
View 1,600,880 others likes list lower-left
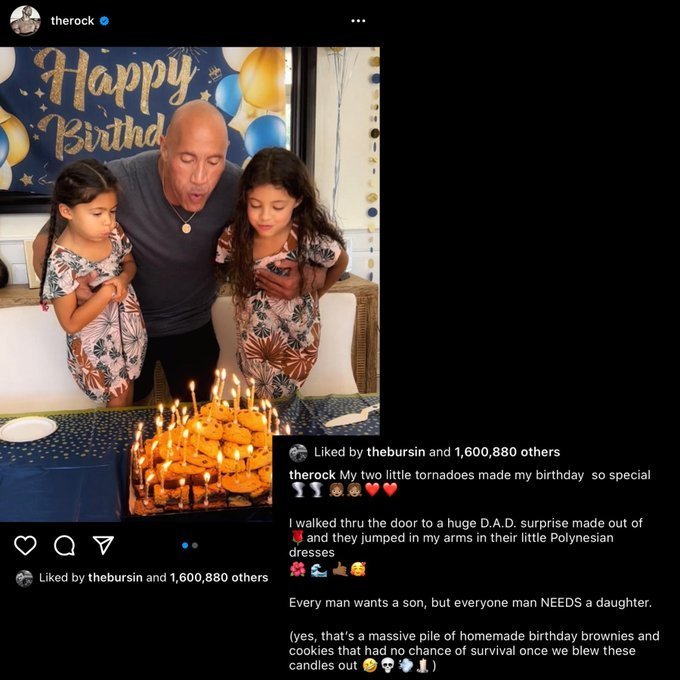pyautogui.click(x=219, y=578)
